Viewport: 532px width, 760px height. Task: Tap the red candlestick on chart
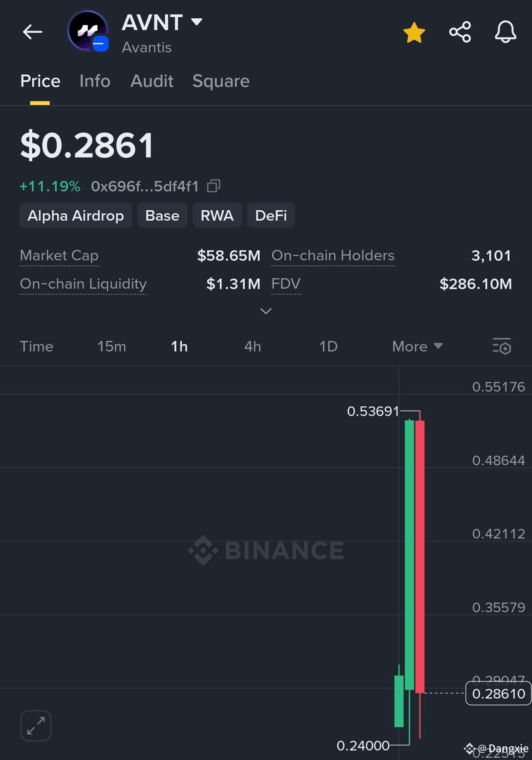(420, 556)
